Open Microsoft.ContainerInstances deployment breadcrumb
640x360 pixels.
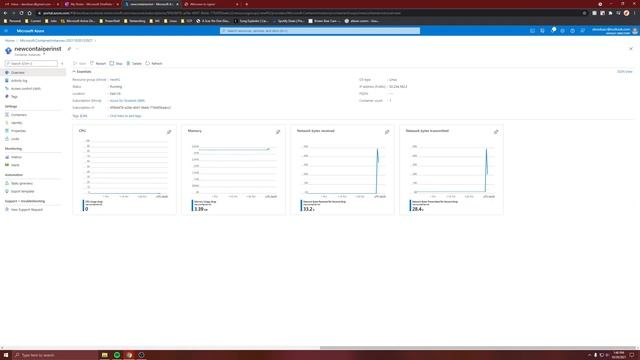coord(56,41)
